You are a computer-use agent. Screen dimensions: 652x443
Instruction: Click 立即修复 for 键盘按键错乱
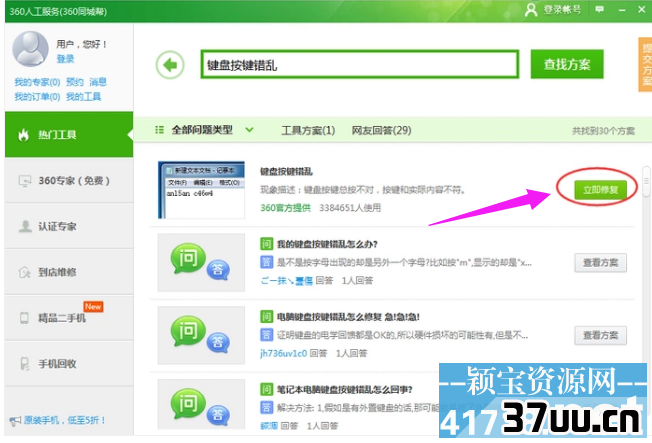600,190
